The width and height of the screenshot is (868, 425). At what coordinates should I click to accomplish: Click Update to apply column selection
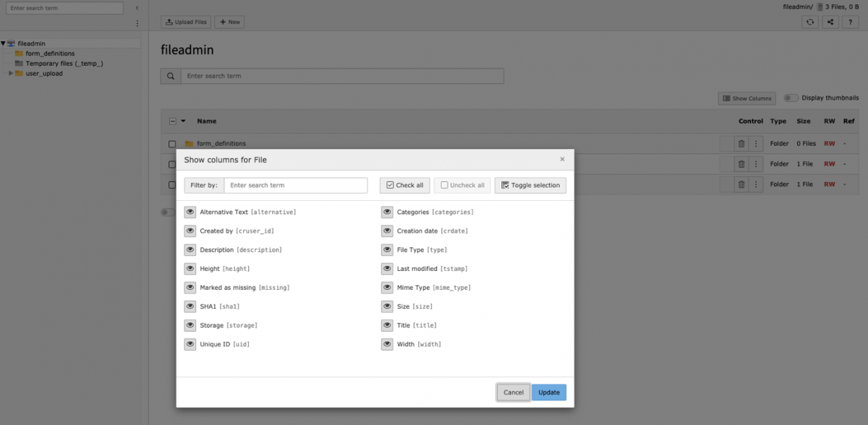[x=549, y=392]
